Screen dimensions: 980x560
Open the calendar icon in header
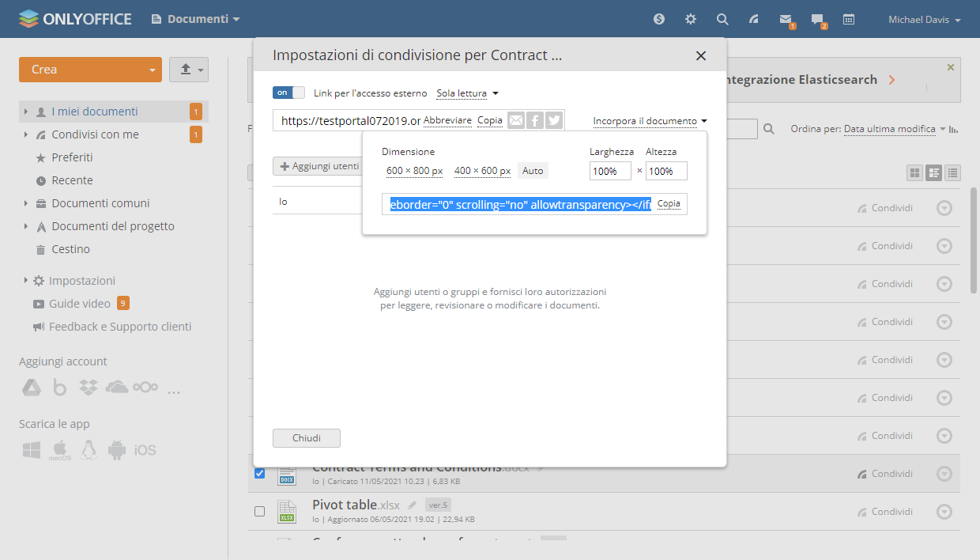click(x=849, y=19)
